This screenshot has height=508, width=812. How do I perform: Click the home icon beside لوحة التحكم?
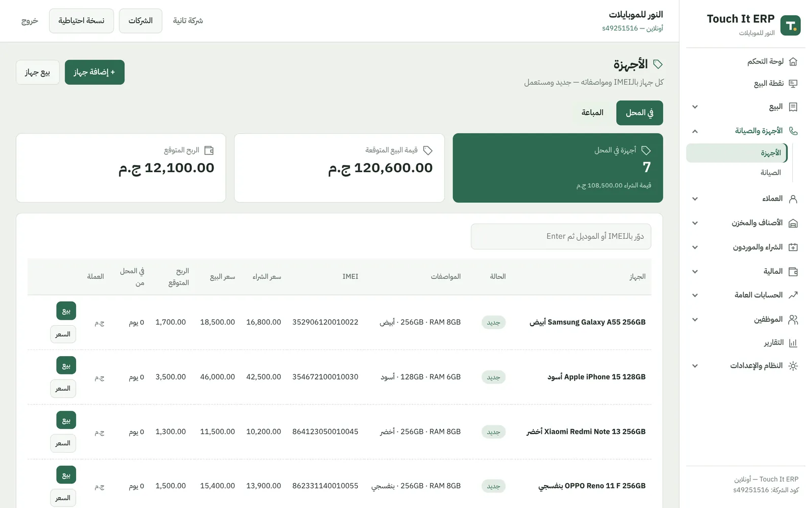pyautogui.click(x=793, y=61)
